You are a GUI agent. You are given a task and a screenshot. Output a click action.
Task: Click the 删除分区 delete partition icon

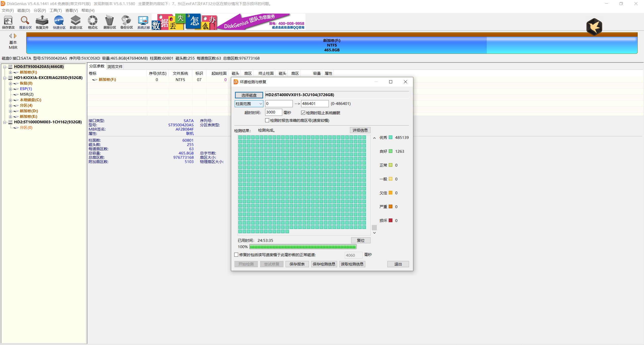click(110, 22)
